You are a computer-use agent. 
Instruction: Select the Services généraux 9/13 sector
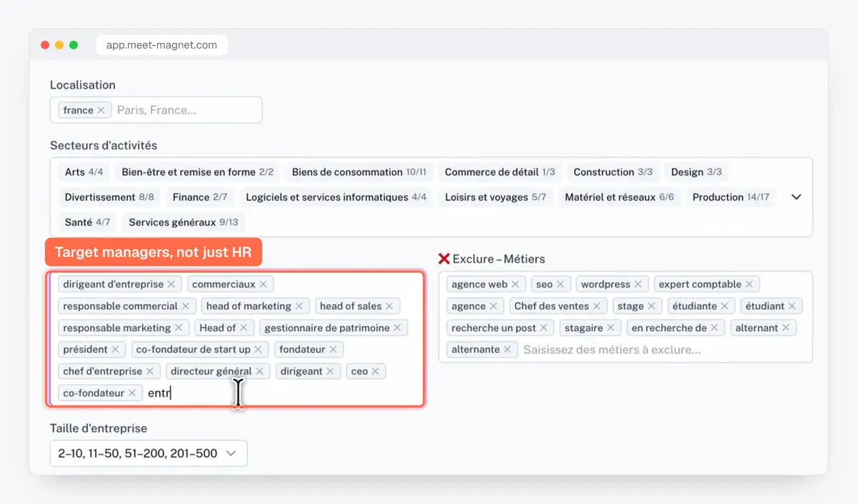[x=184, y=222]
